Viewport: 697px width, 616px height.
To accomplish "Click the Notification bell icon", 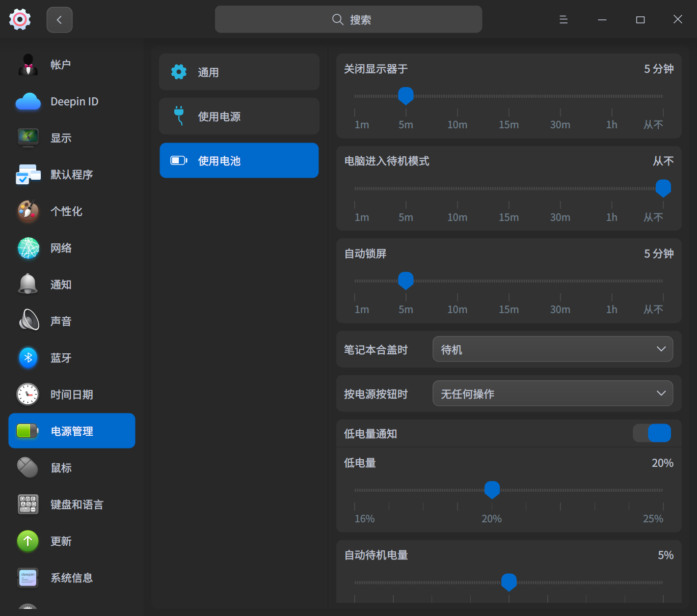I will click(28, 285).
